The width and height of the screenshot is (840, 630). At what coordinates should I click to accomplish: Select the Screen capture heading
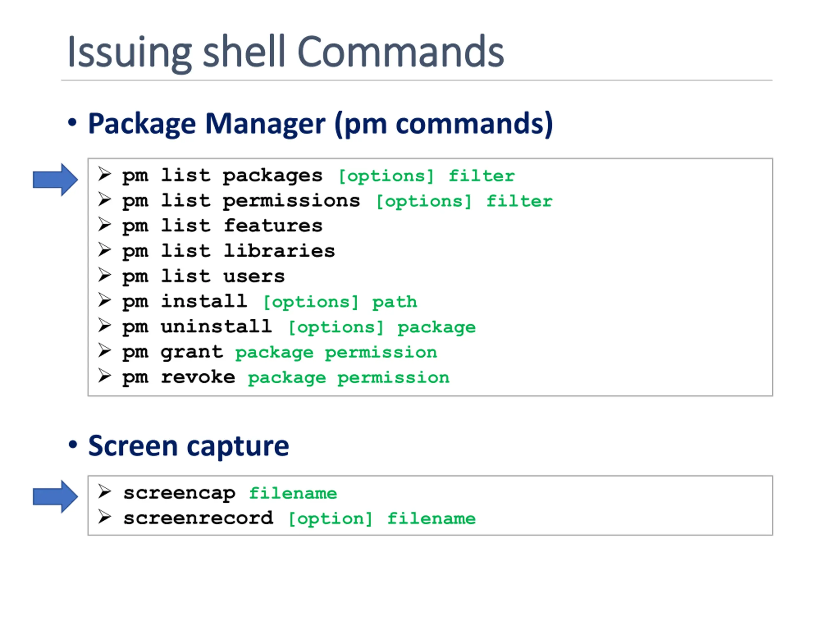(x=189, y=446)
